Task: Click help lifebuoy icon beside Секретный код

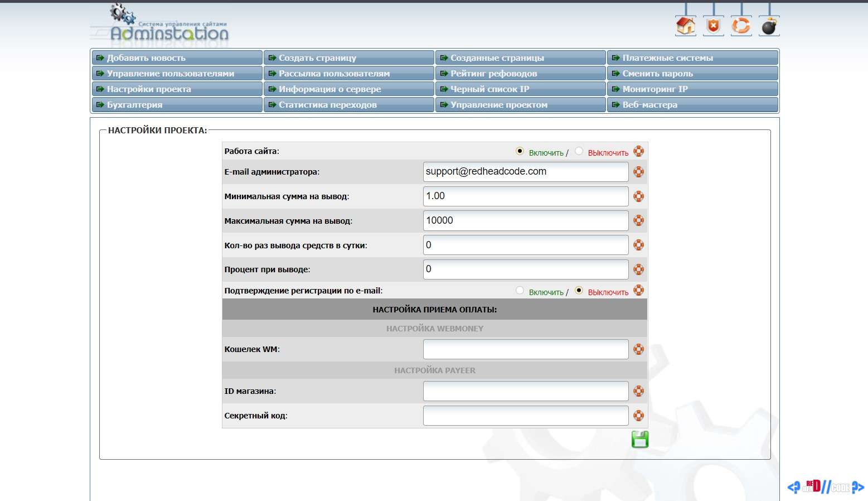Action: pos(639,416)
